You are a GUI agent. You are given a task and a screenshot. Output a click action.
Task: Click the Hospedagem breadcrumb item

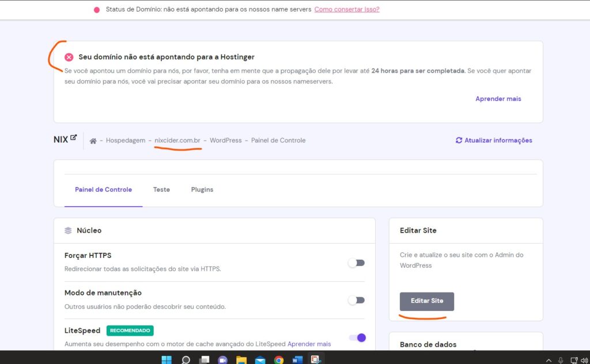(x=126, y=141)
